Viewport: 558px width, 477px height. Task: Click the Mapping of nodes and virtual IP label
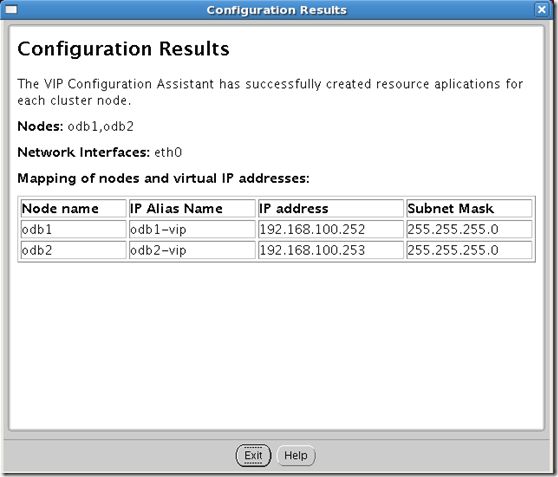pyautogui.click(x=163, y=178)
